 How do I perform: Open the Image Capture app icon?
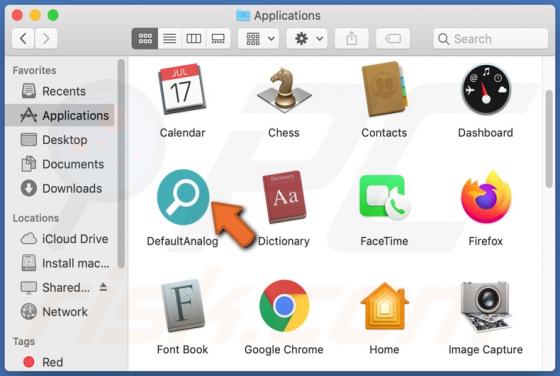click(485, 306)
